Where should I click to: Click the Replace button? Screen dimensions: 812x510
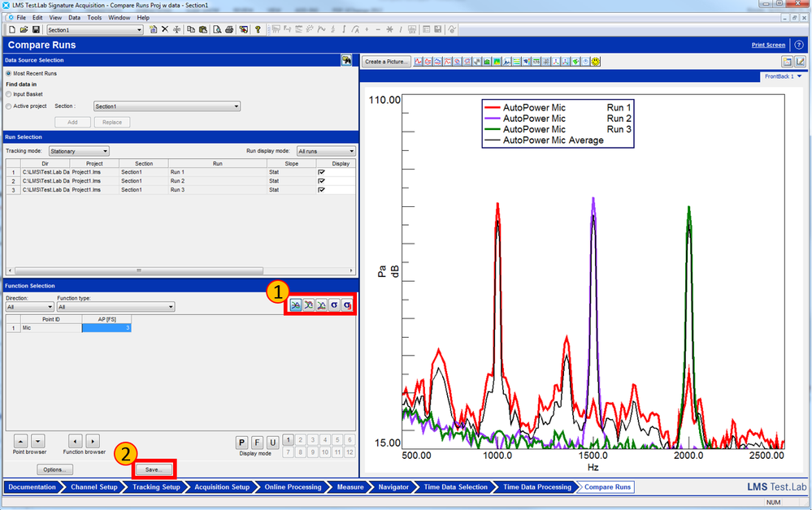point(112,122)
